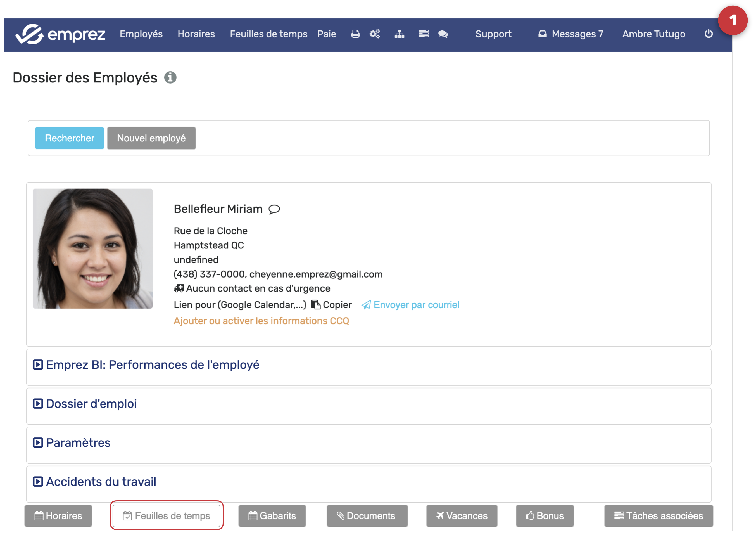Open the Horaires menu in navbar
This screenshot has height=535, width=756.
[x=196, y=34]
